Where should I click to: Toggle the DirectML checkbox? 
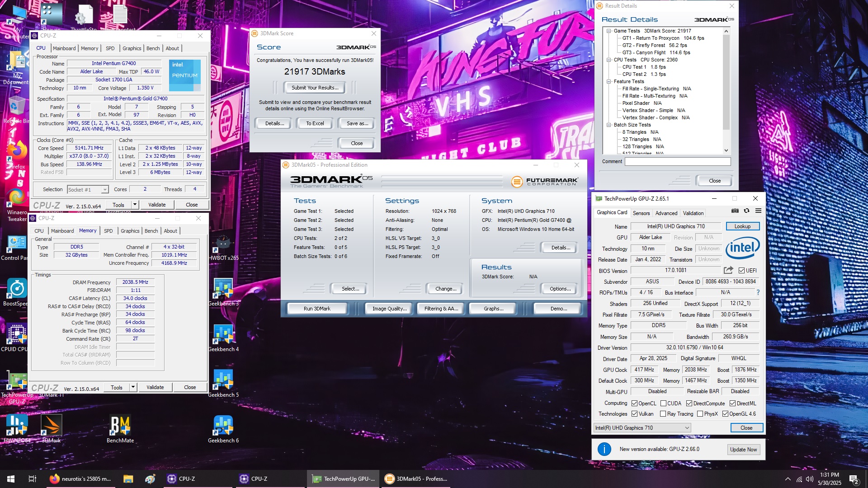click(x=732, y=404)
